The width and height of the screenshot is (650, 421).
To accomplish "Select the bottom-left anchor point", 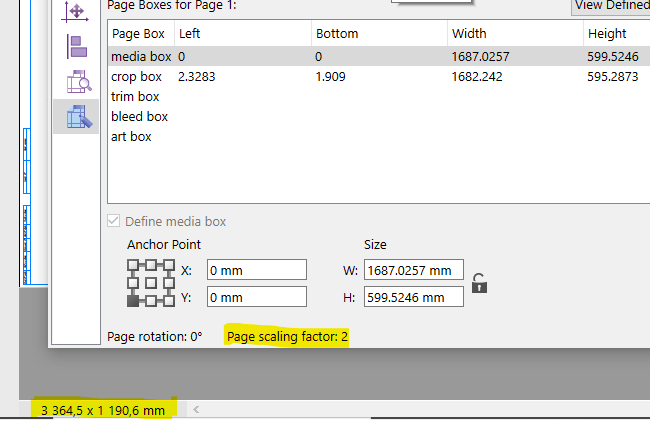I will coord(133,301).
